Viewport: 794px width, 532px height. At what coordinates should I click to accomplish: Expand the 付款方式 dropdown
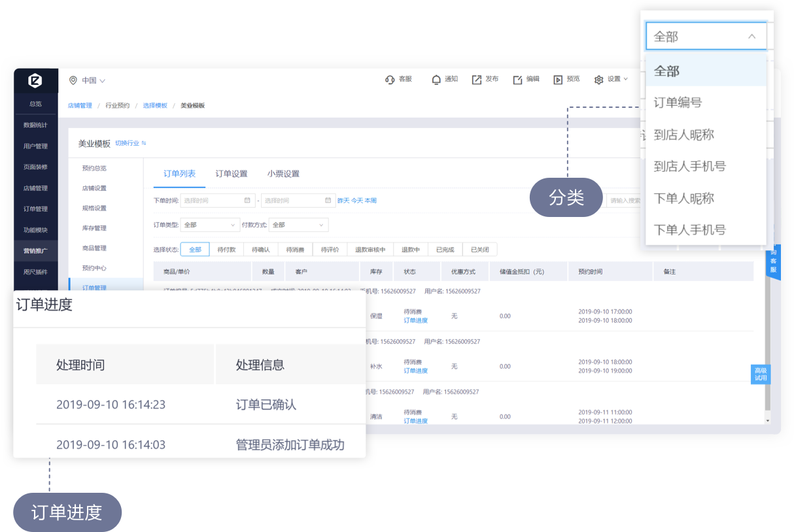pyautogui.click(x=298, y=225)
